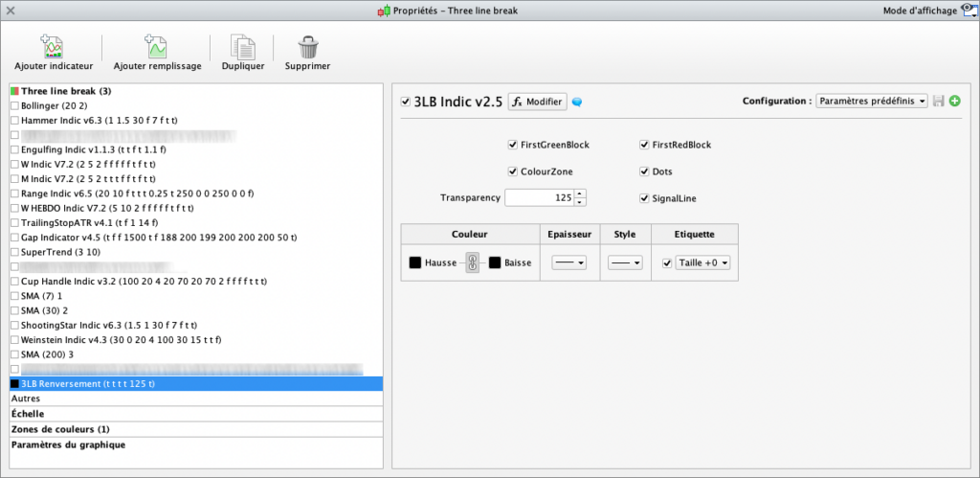Click the chain link between colors
The height and width of the screenshot is (478, 980).
coord(473,262)
